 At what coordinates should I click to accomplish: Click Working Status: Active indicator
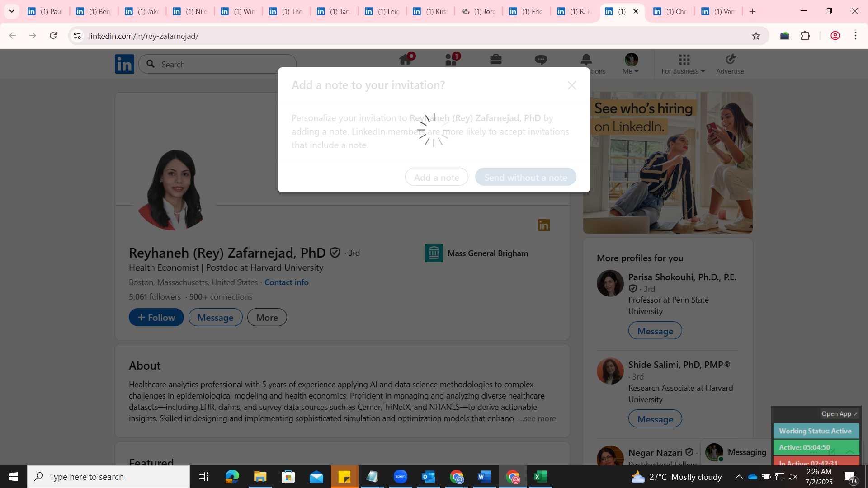(816, 431)
